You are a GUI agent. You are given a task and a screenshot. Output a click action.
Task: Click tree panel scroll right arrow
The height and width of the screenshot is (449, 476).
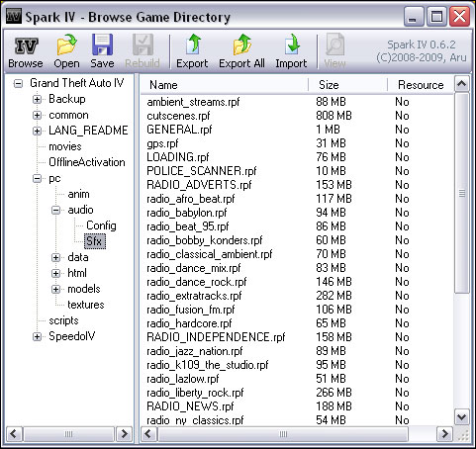[124, 433]
